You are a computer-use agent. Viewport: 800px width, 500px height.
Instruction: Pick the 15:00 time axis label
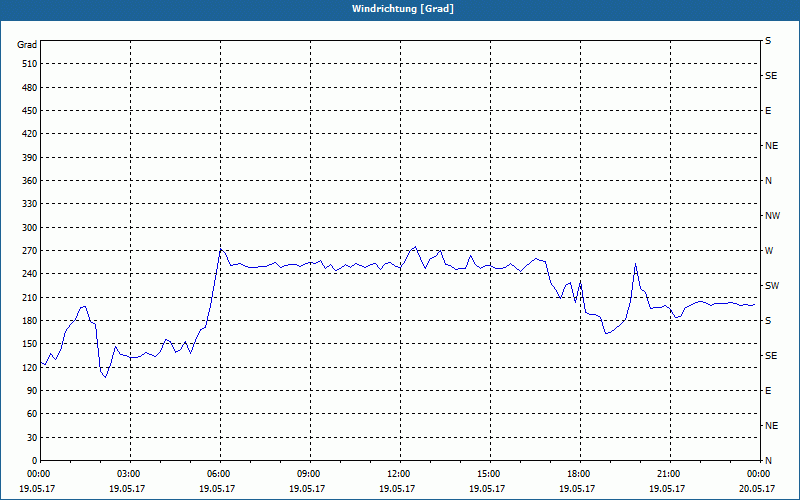coord(490,474)
